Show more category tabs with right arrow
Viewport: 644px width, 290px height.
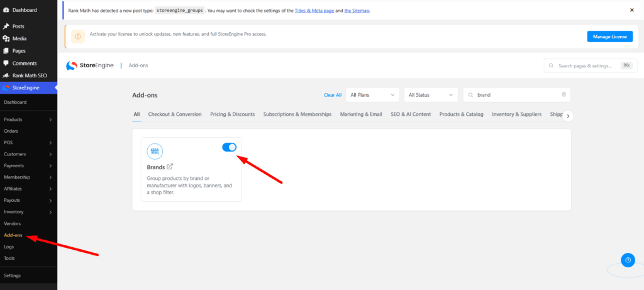click(568, 116)
